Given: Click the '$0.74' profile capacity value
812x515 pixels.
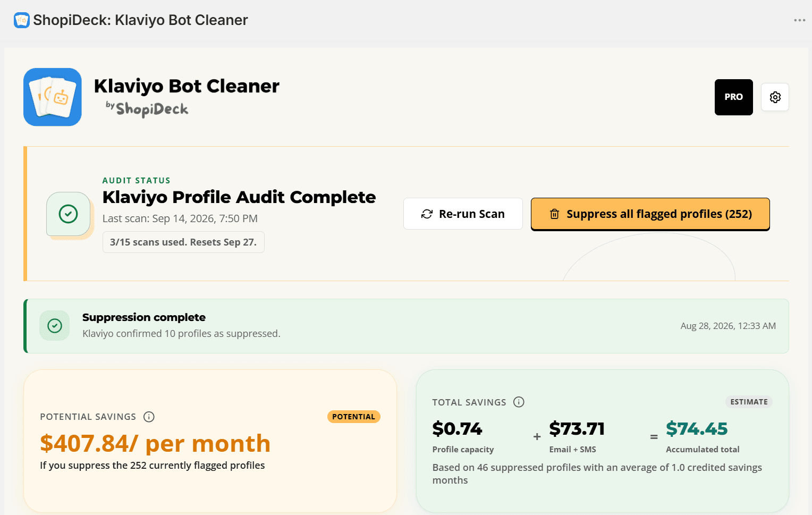Looking at the screenshot, I should 457,428.
